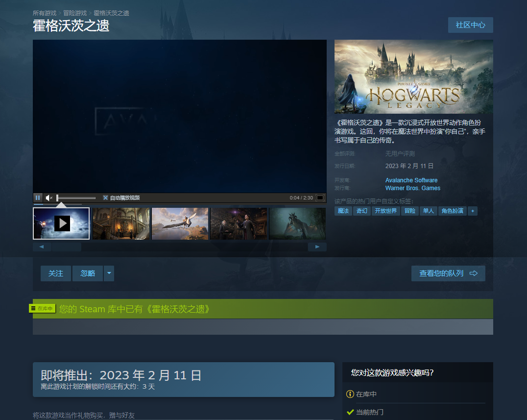
Task: Click the left arrow of thumbnail strip
Action: coord(42,247)
